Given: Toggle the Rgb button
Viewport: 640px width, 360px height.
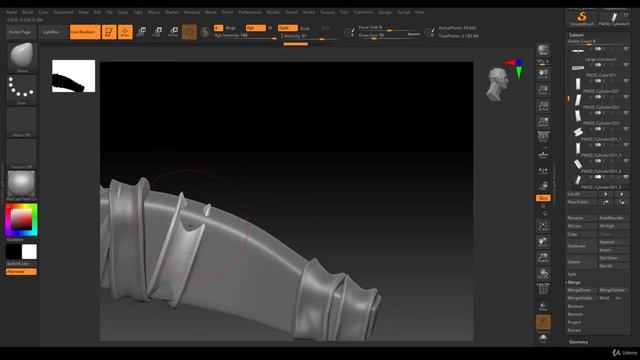Looking at the screenshot, I should coord(256,28).
